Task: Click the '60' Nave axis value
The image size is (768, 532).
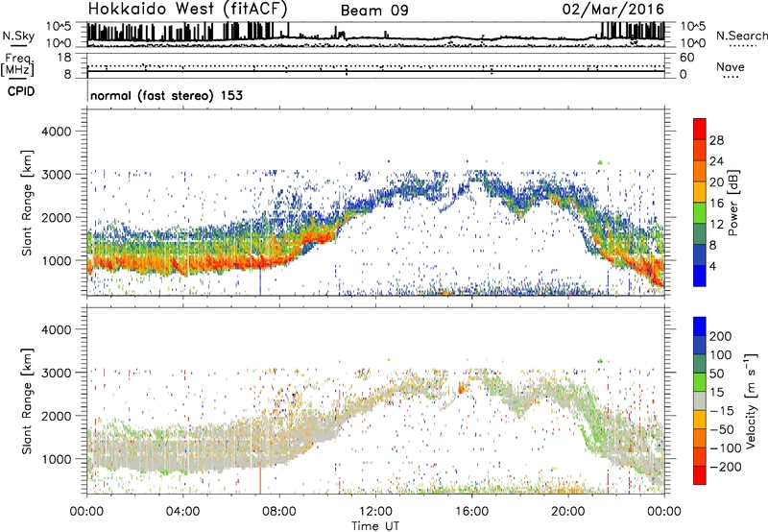Action: [x=686, y=57]
